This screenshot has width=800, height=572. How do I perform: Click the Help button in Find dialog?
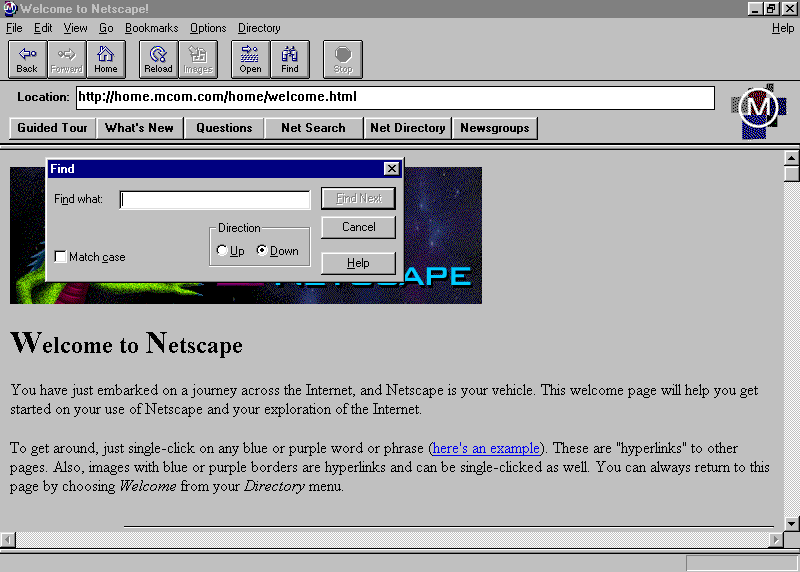pos(359,263)
